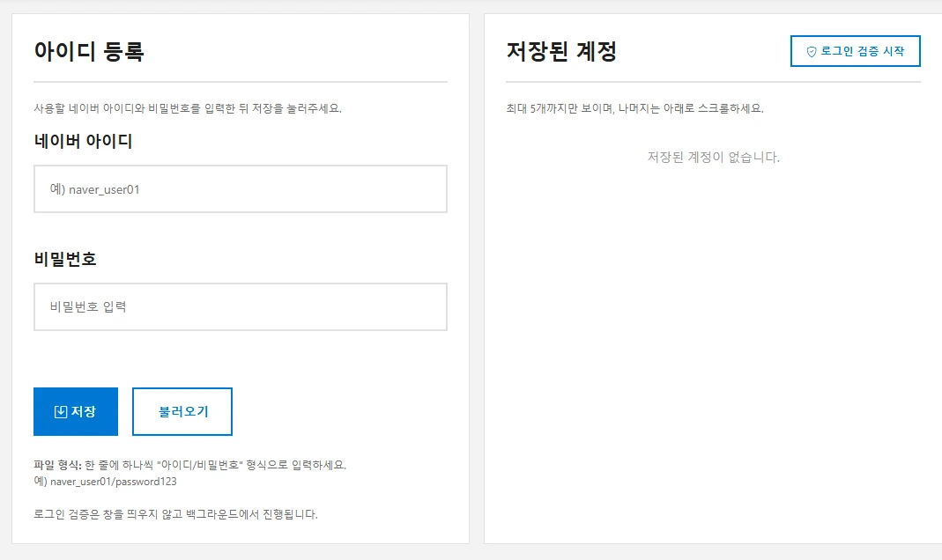Click the 저장된 계정이 없습니다 message

tap(712, 157)
